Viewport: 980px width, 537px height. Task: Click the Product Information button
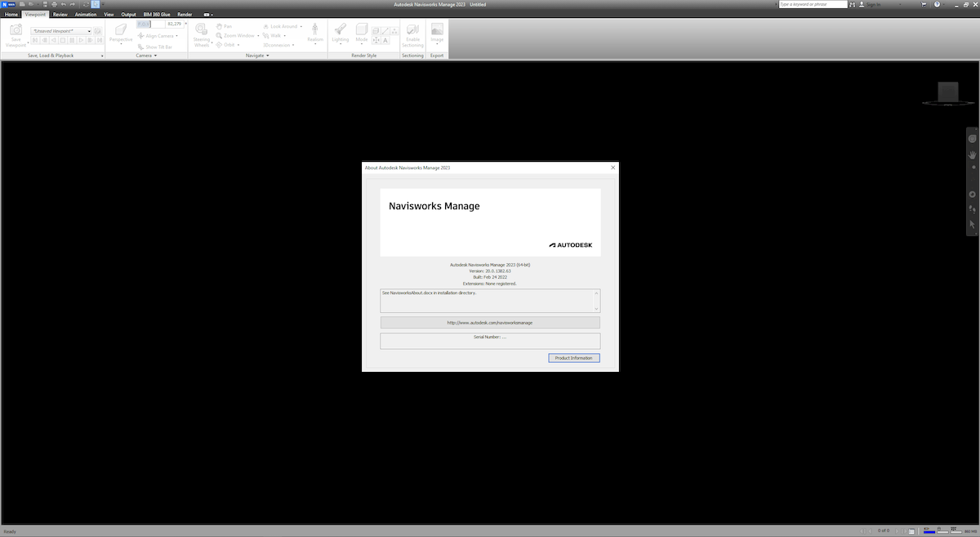point(574,358)
